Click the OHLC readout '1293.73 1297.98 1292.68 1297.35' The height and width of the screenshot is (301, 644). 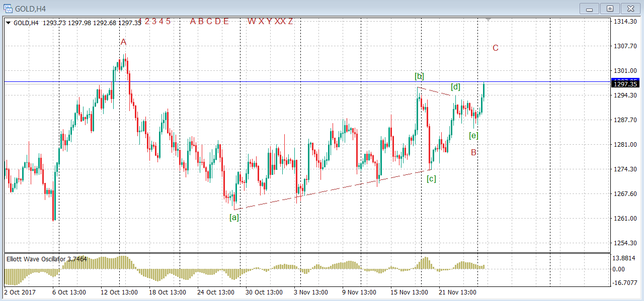click(x=92, y=23)
